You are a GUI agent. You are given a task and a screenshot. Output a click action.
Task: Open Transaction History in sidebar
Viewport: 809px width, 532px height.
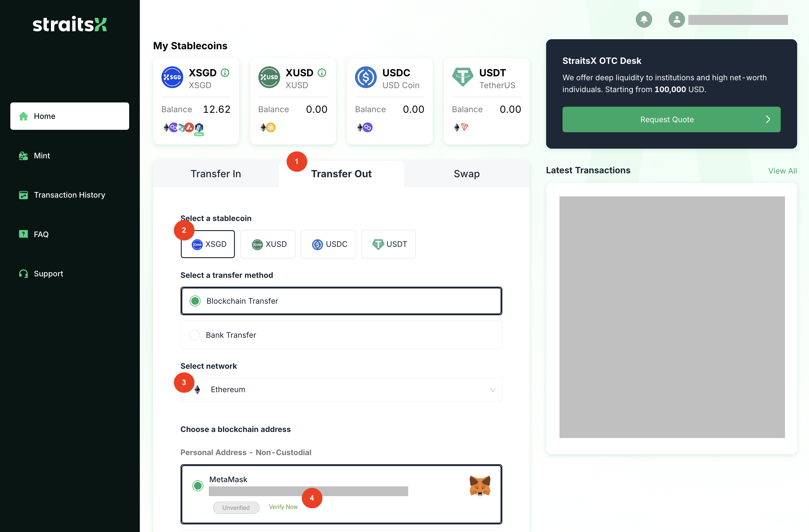click(69, 195)
